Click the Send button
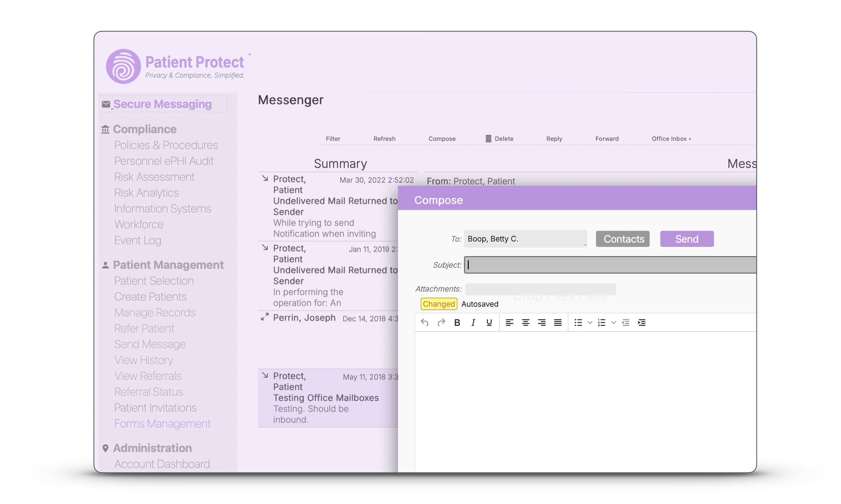Image resolution: width=841 pixels, height=504 pixels. [686, 239]
